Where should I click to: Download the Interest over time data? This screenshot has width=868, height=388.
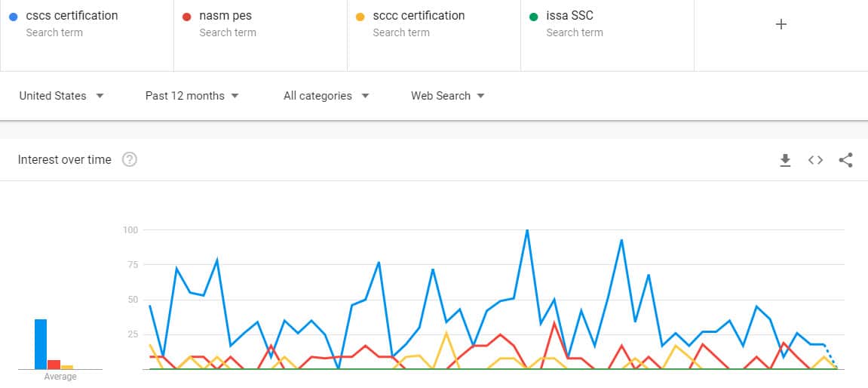pos(785,160)
